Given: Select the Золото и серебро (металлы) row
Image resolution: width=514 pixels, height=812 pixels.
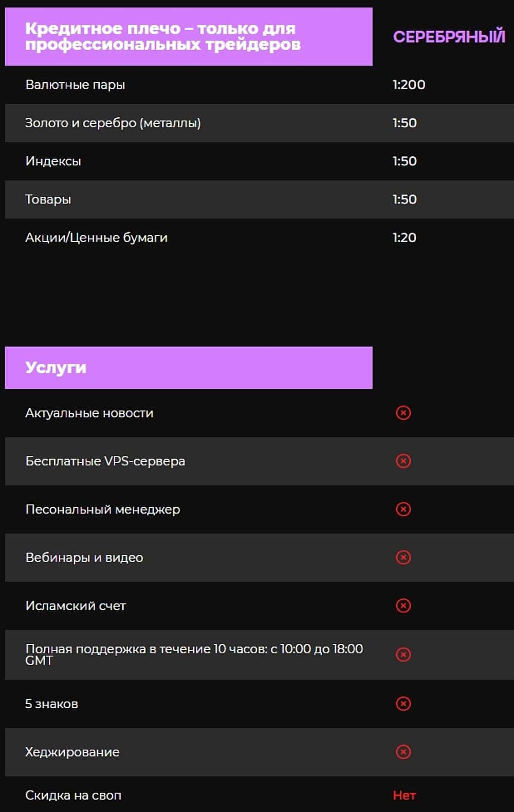Looking at the screenshot, I should tap(113, 123).
